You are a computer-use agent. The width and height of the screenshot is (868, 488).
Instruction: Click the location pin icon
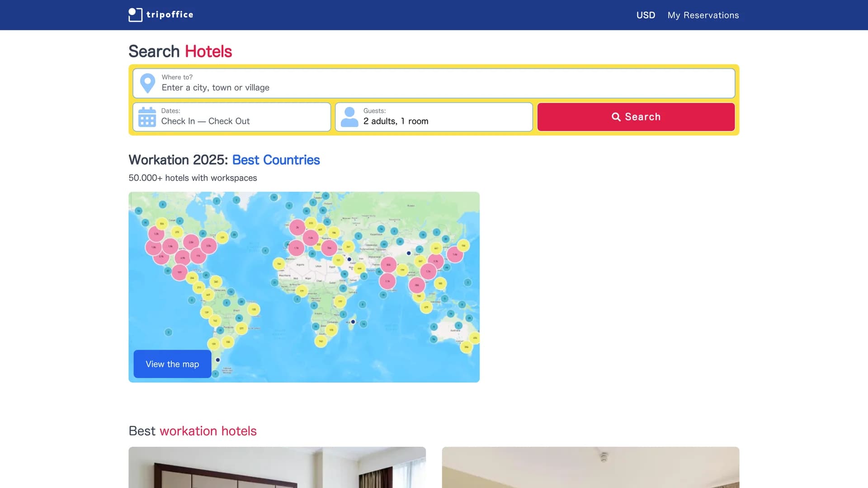point(147,84)
